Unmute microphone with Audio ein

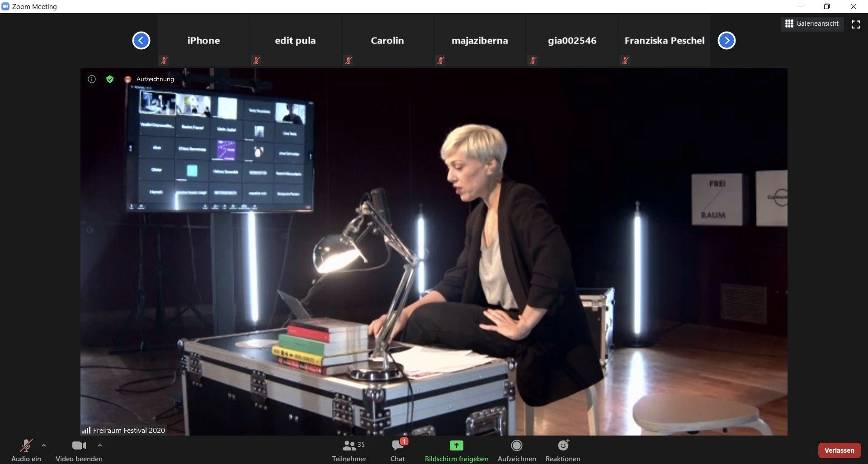coord(26,450)
